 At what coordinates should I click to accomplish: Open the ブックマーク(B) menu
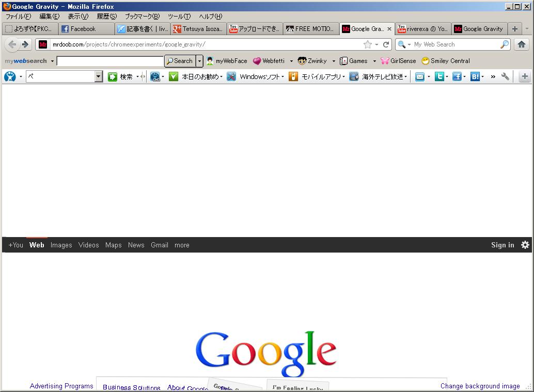[142, 17]
